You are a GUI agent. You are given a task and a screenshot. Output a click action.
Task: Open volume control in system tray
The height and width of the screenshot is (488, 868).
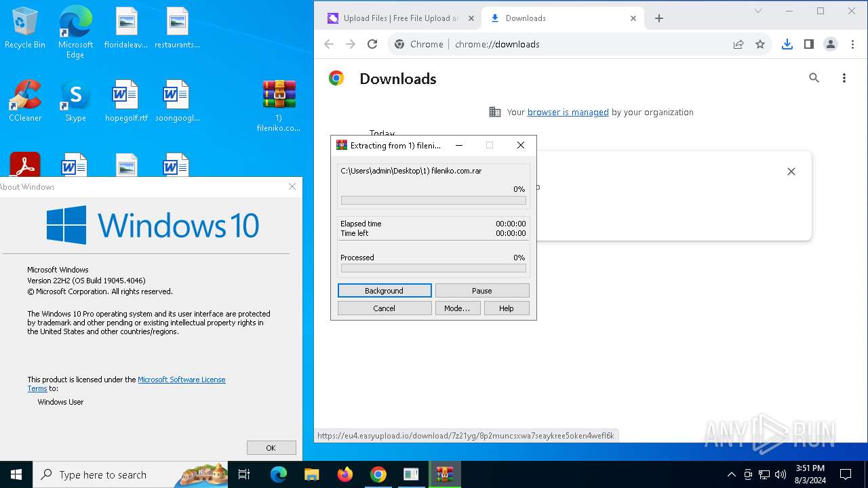(x=781, y=474)
